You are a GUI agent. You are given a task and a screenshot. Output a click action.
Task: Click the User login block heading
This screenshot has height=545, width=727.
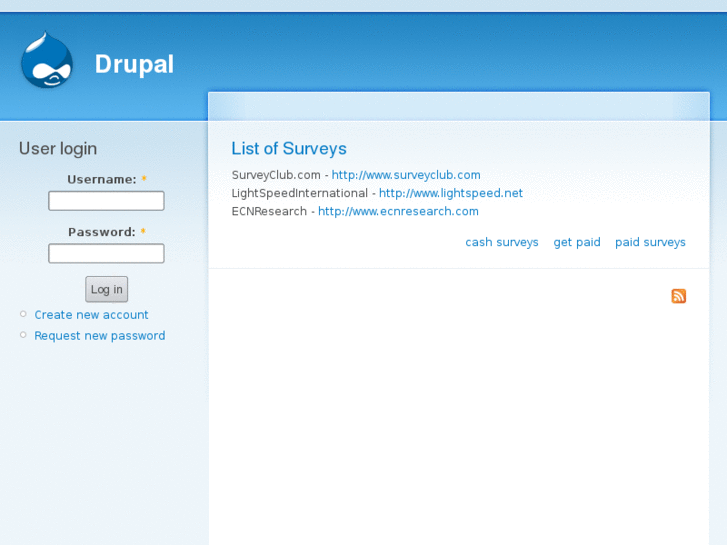click(58, 149)
